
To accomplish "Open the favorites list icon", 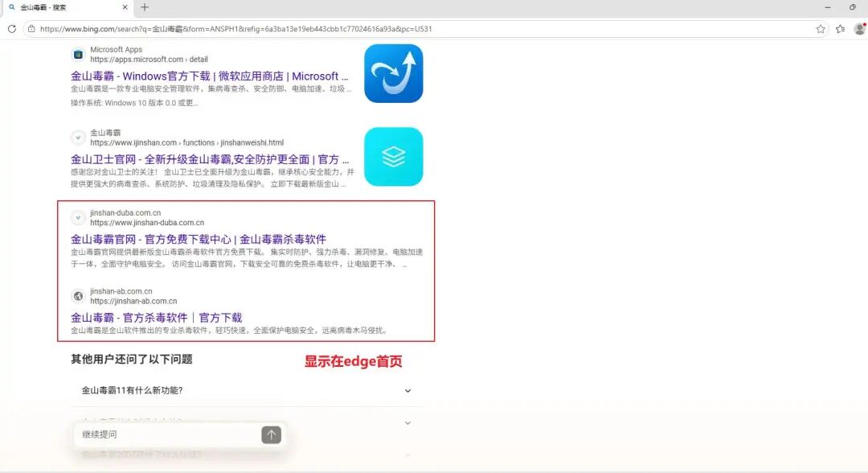I will [x=841, y=29].
